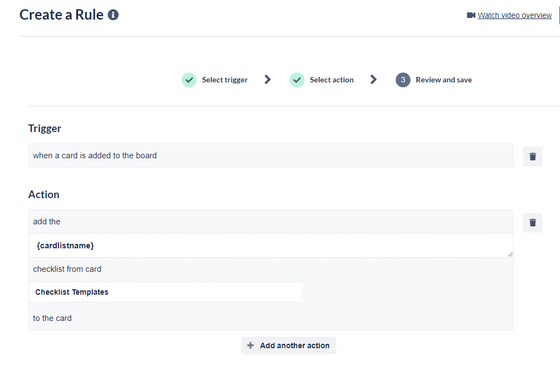Open the Review and save step
560x370 pixels.
(x=444, y=80)
